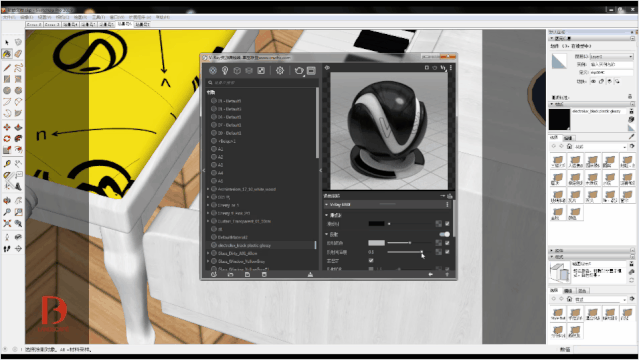639x360 pixels.
Task: Pick the Eraser tool
Action: (18, 54)
